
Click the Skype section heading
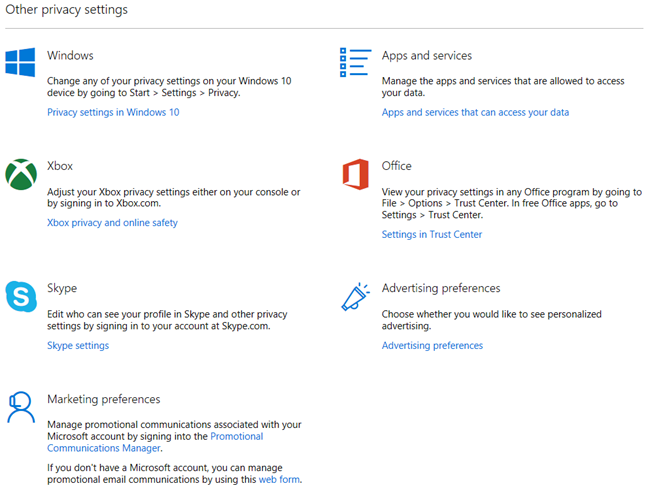pos(62,288)
